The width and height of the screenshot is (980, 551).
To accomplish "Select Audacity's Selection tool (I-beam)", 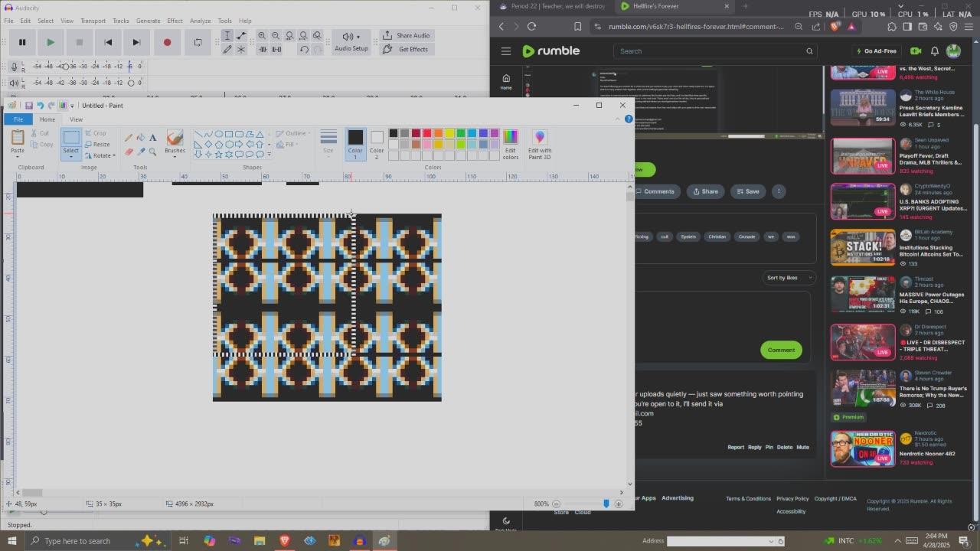I will [x=227, y=36].
